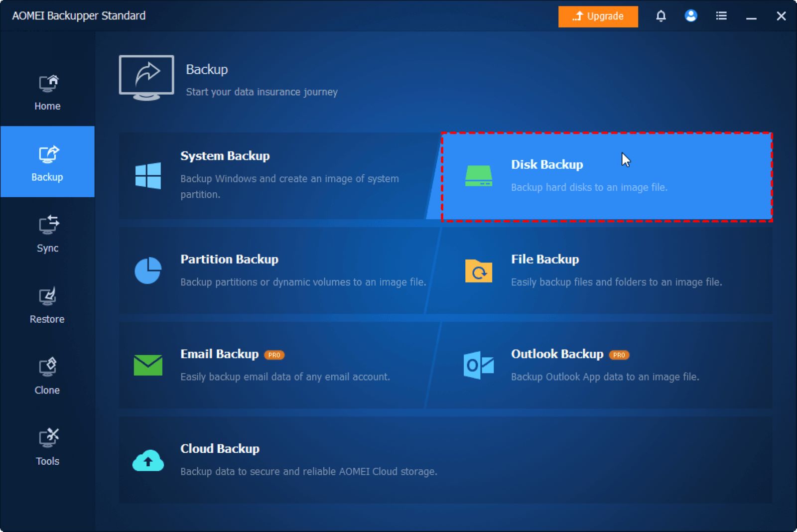Click the PRO badge on Email Backup

coord(274,355)
